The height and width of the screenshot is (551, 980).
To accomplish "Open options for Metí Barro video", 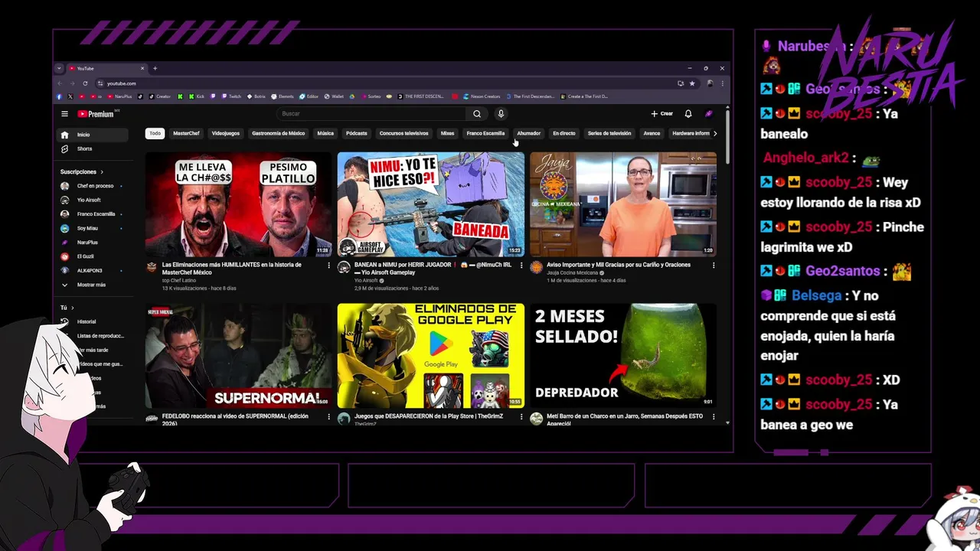I will (714, 417).
